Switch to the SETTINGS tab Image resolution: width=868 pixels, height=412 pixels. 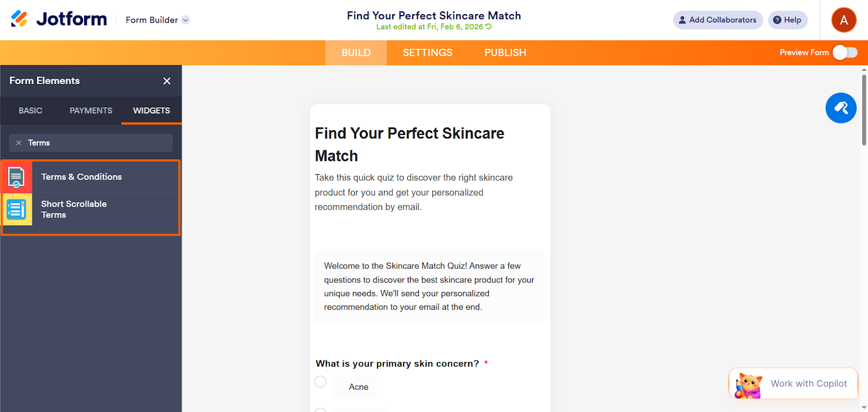(x=427, y=53)
